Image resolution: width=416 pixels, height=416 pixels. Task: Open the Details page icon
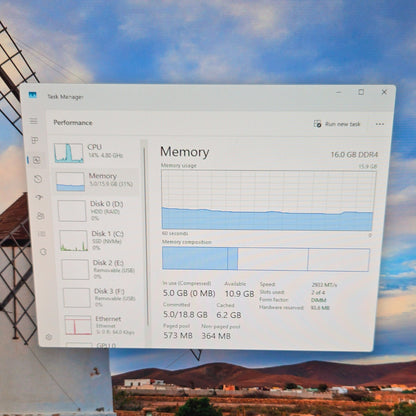[x=42, y=234]
